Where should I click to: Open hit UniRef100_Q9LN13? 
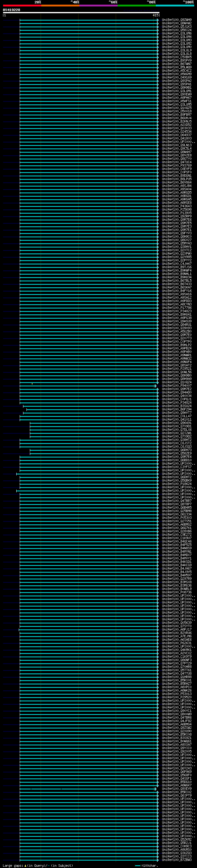pyautogui.click(x=177, y=145)
